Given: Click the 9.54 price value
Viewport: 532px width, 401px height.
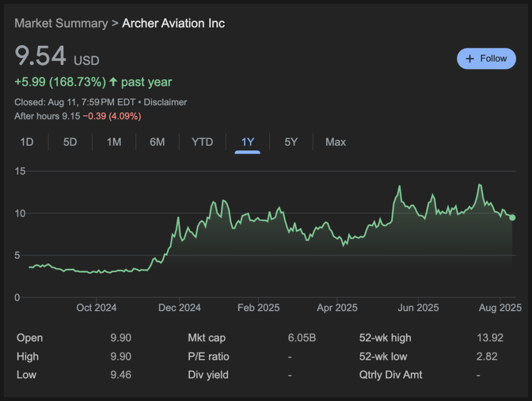Looking at the screenshot, I should pos(40,56).
